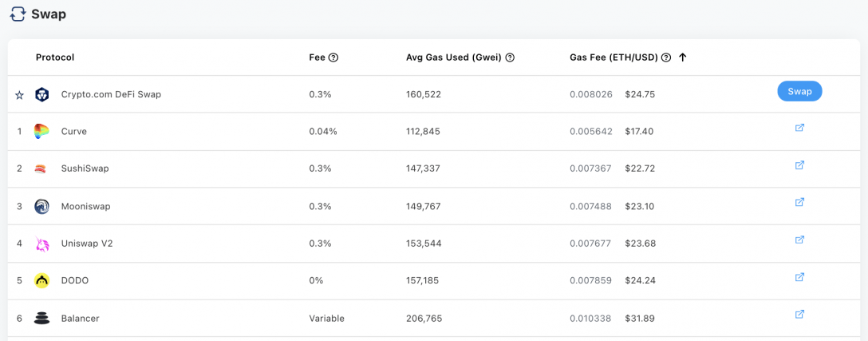Click the $22.72 gas fee
The height and width of the screenshot is (341, 868).
pyautogui.click(x=640, y=169)
